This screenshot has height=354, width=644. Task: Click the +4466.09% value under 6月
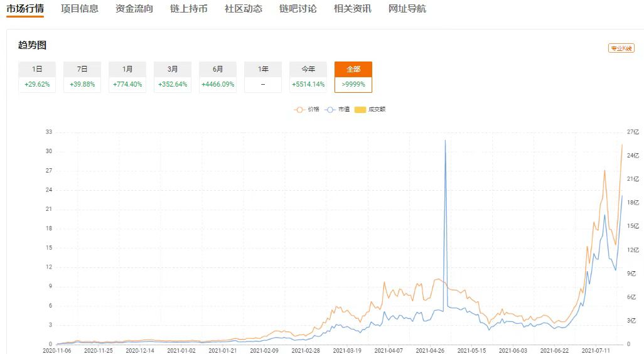tap(218, 84)
